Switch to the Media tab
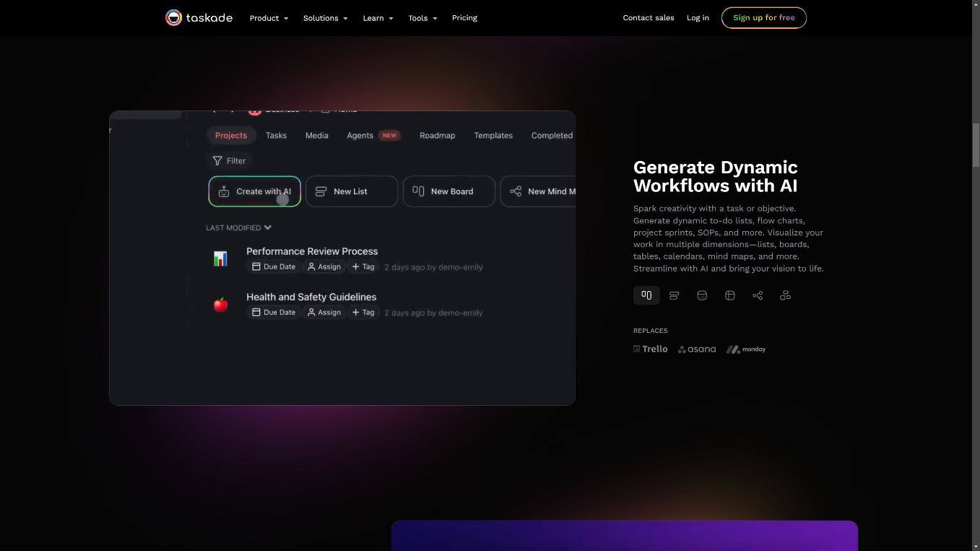The image size is (980, 551). [316, 135]
